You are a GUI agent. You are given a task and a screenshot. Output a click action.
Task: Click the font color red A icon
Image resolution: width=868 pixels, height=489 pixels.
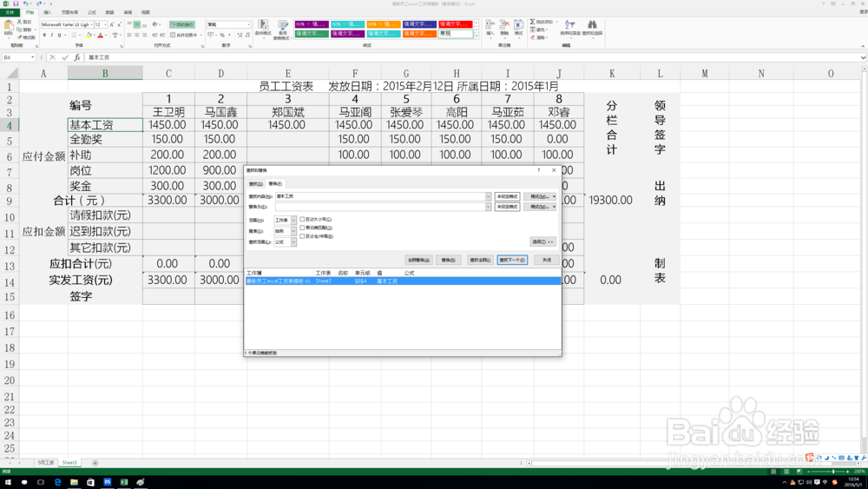click(100, 35)
